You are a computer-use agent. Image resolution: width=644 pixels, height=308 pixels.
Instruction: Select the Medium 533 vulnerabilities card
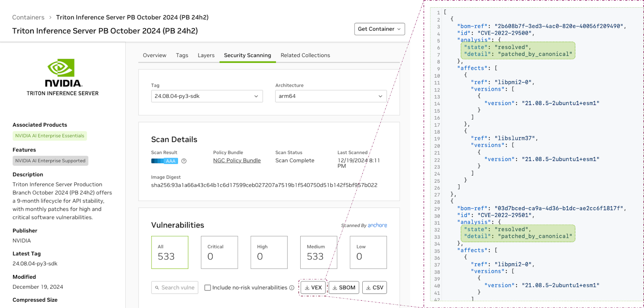tap(319, 252)
